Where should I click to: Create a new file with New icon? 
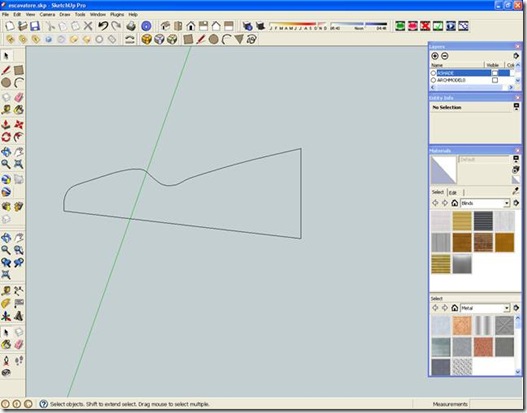tap(10, 26)
